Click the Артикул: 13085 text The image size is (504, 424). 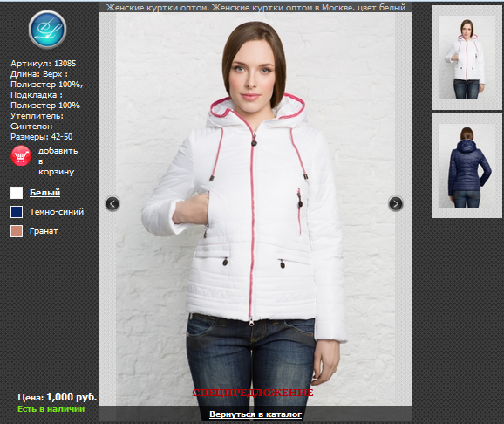point(44,64)
